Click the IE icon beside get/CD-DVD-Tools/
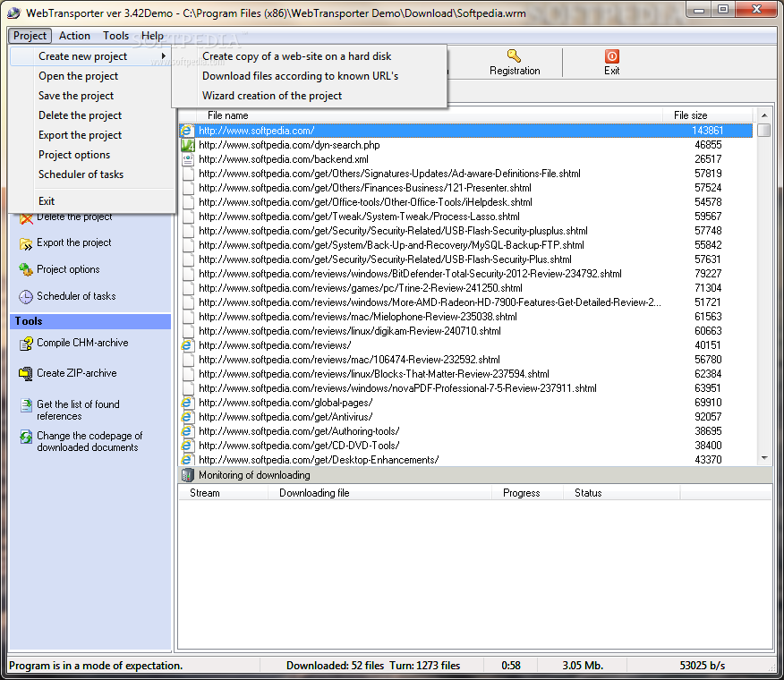Screen dimensions: 784x680 (x=187, y=446)
